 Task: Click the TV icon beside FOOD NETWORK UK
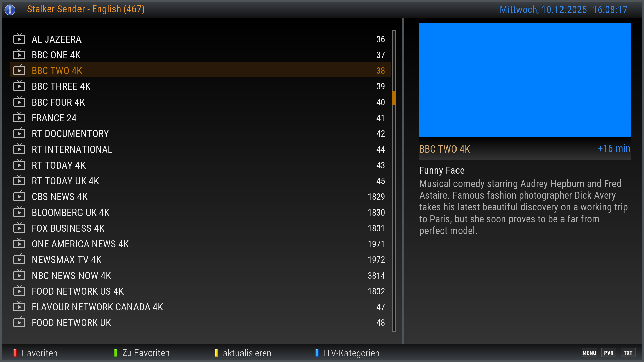point(19,322)
